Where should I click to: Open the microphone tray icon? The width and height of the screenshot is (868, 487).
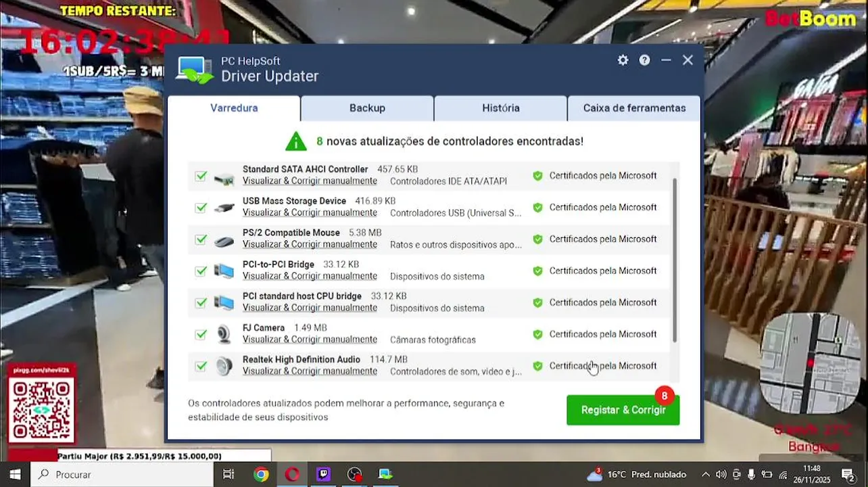(x=751, y=475)
